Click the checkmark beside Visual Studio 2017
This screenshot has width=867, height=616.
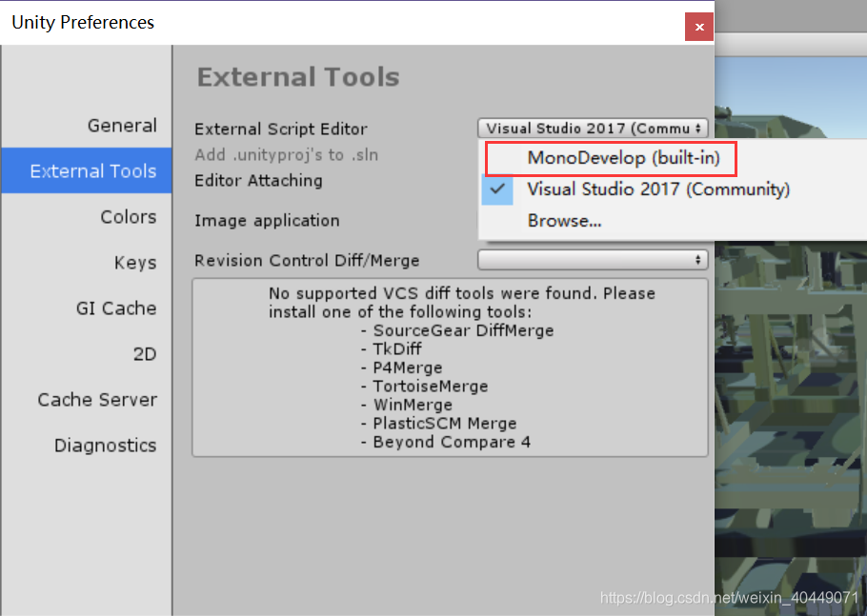tap(497, 189)
